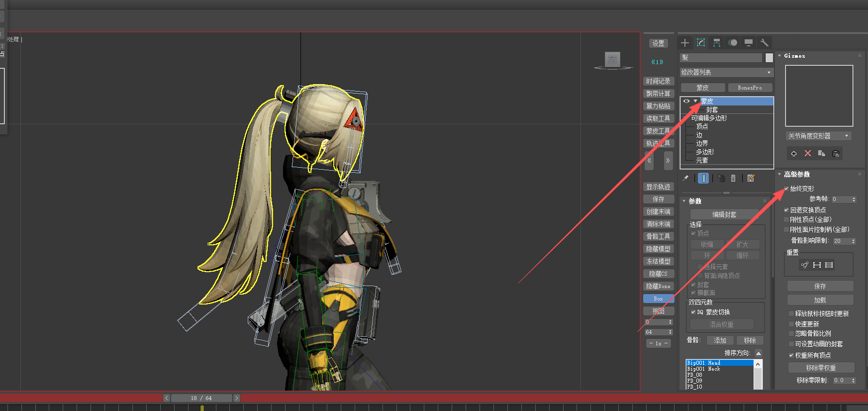868x411 pixels.
Task: Remove gizmo with red X icon
Action: pyautogui.click(x=808, y=154)
